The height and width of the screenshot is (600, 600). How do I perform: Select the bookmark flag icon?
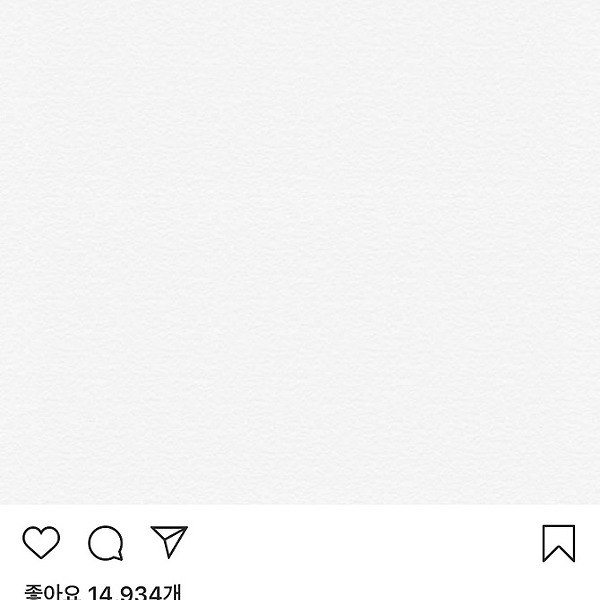559,543
